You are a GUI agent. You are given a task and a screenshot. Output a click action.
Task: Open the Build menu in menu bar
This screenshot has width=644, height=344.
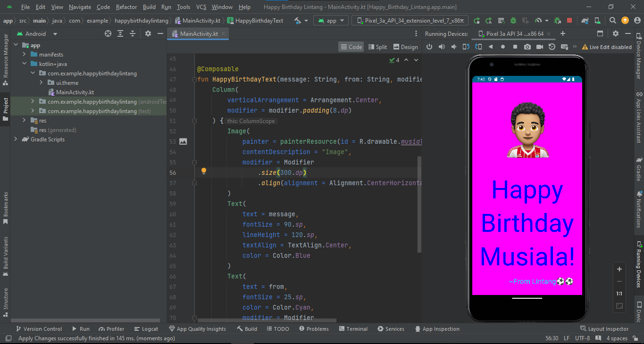click(x=149, y=7)
